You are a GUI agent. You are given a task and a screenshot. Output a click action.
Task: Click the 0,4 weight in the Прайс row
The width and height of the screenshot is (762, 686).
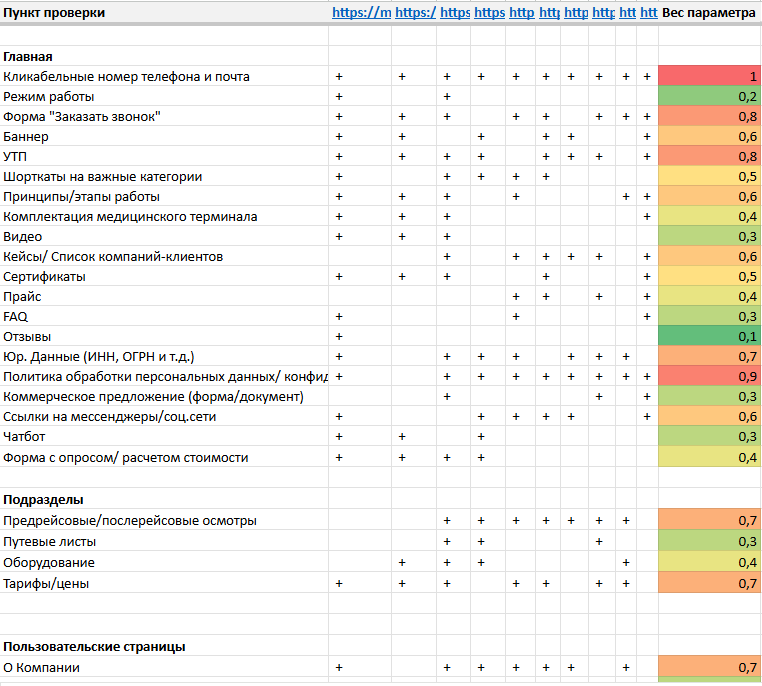[x=710, y=296]
